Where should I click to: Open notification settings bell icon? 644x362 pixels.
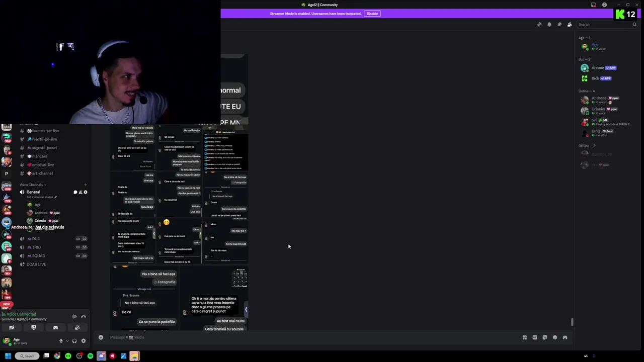[x=549, y=24]
